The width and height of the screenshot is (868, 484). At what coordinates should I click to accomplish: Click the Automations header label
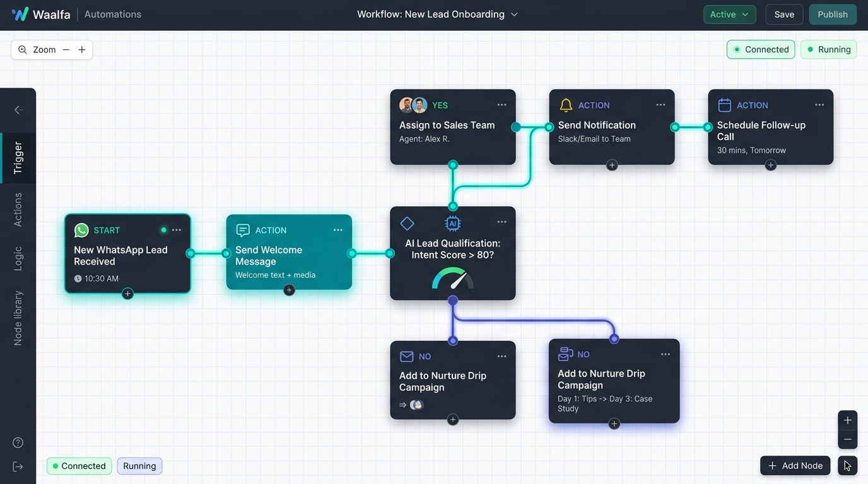coord(113,14)
